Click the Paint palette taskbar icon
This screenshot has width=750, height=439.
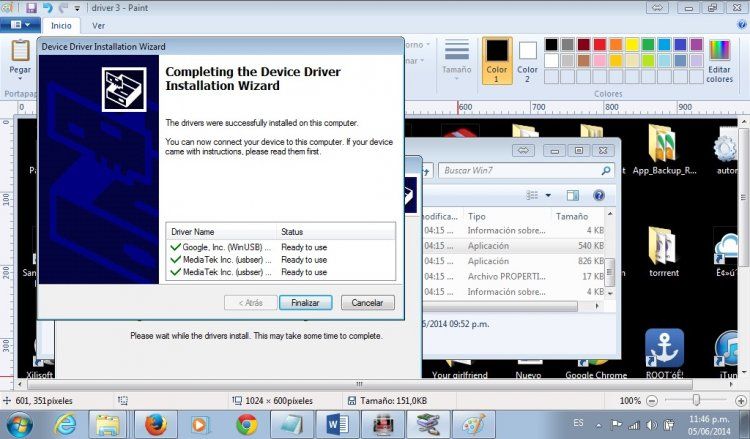[473, 424]
